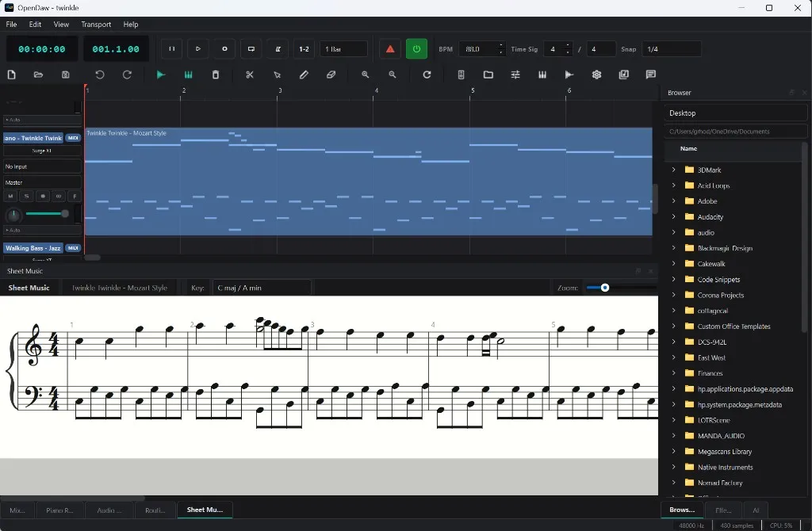Select the eraser tool
Screen dimensions: 812x531
tap(331, 74)
